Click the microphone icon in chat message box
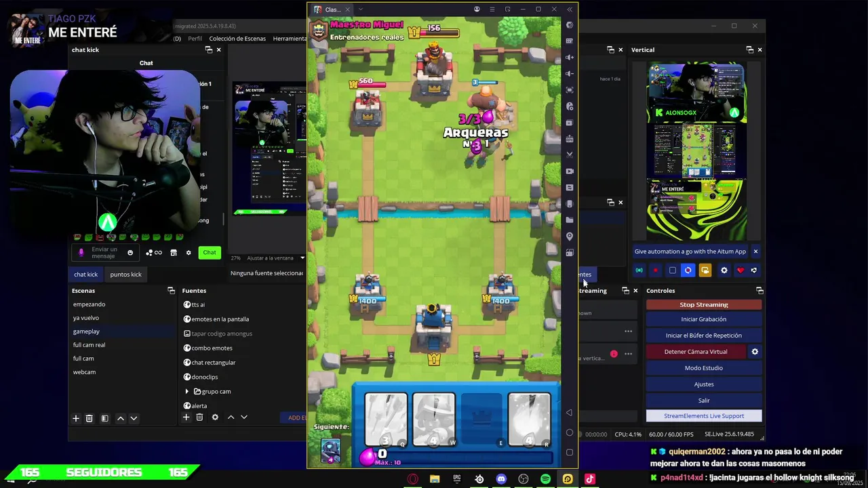Image resolution: width=868 pixels, height=488 pixels. (81, 253)
